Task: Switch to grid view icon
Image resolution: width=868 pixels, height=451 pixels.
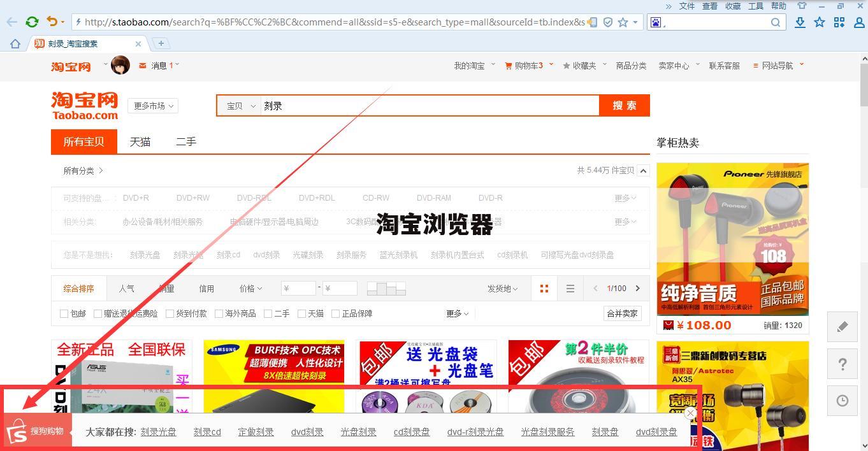Action: [544, 289]
